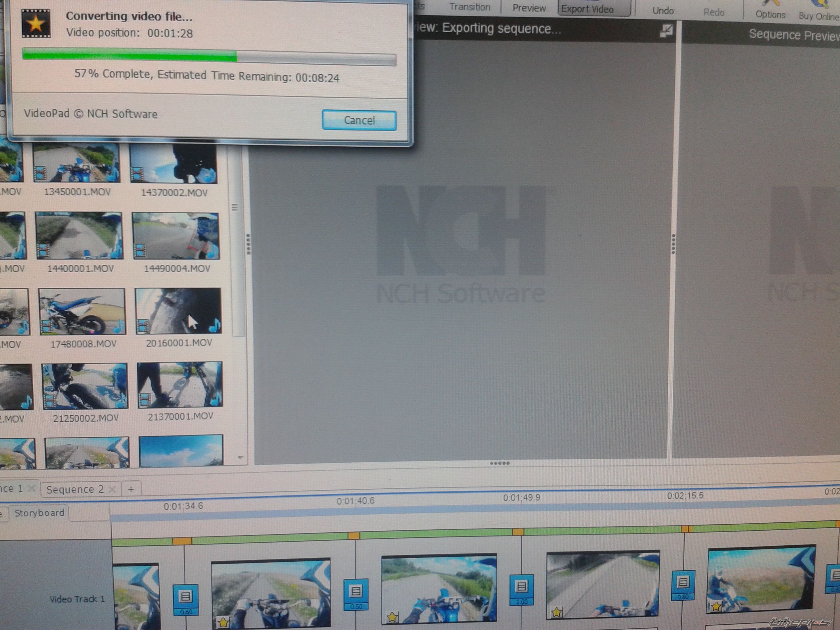Click orange transition marker below 0:02:15.5

686,529
